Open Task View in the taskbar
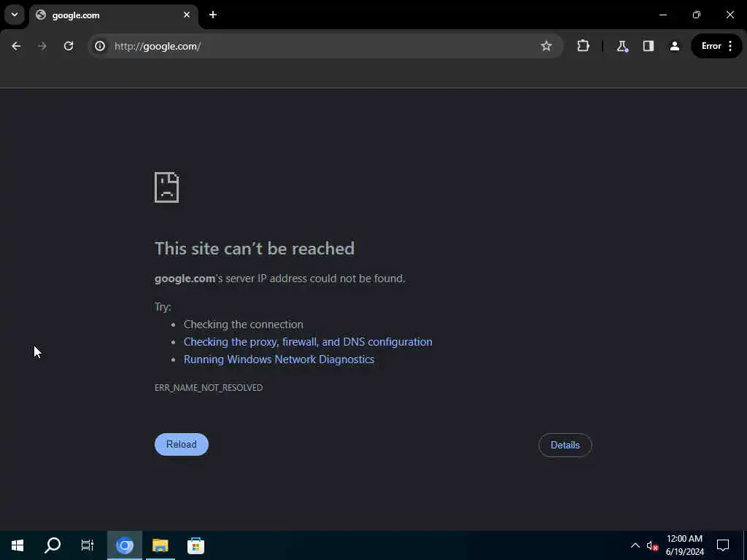This screenshot has width=747, height=560. (x=88, y=545)
